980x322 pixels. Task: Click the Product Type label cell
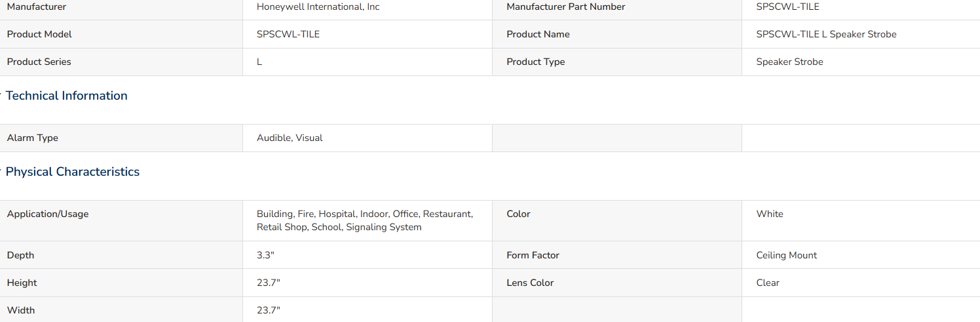click(x=617, y=62)
